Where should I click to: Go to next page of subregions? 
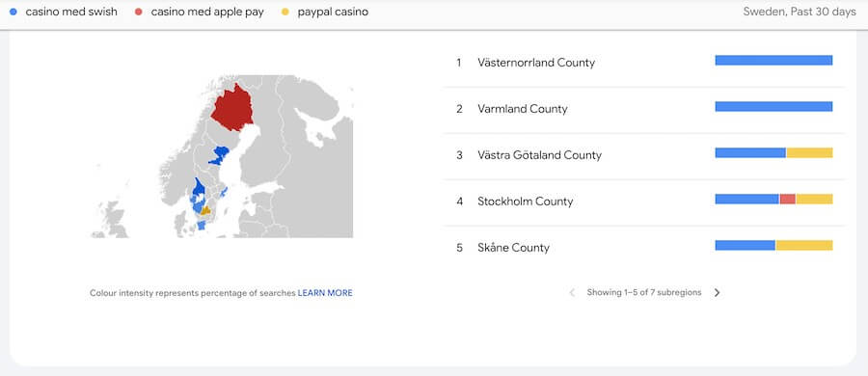717,292
